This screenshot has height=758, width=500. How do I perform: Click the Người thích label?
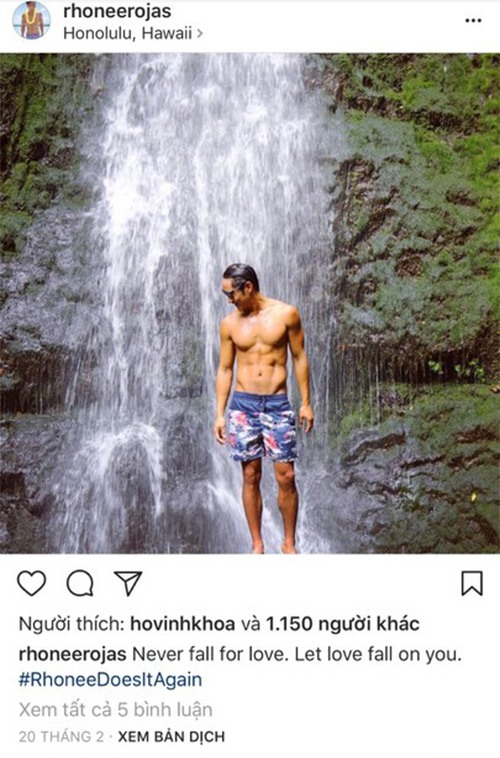tap(72, 624)
